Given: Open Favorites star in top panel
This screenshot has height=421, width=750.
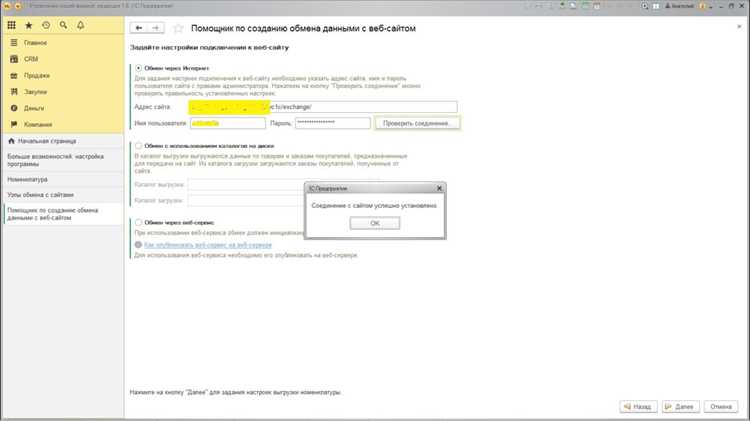Looking at the screenshot, I should click(29, 25).
